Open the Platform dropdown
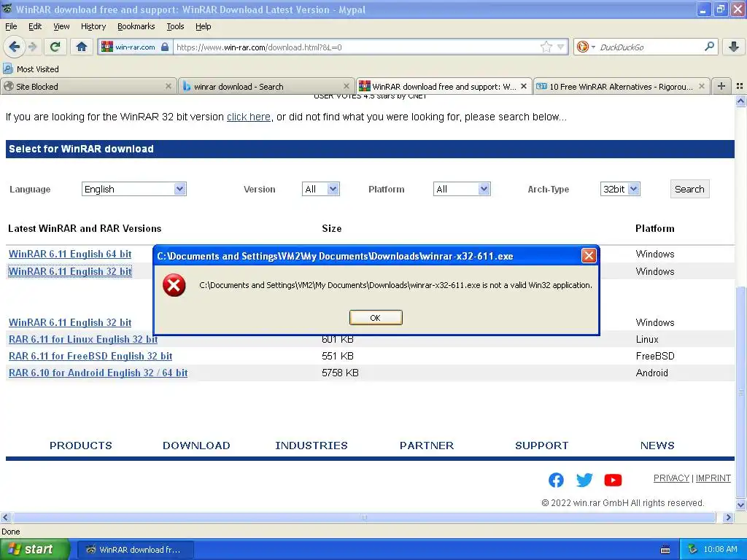Screen dimensions: 747x560 [x=462, y=189]
